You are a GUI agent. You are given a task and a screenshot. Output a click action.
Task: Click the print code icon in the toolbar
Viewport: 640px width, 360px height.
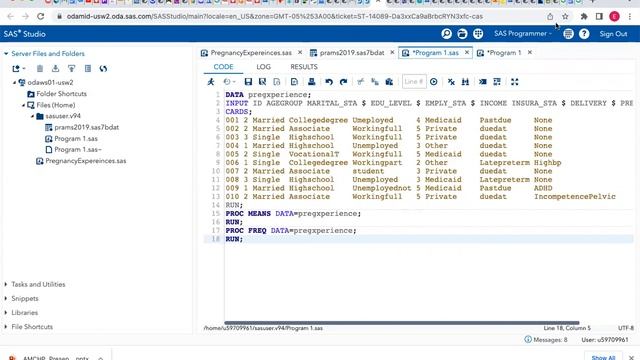point(311,82)
